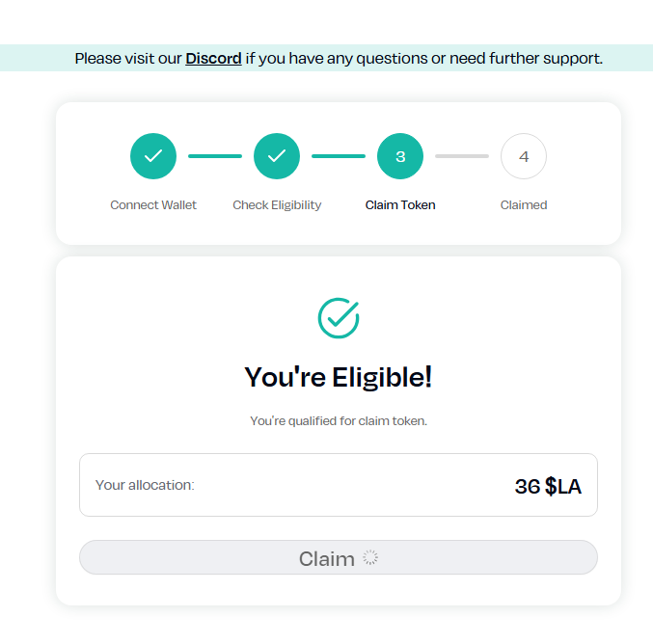The height and width of the screenshot is (644, 653).
Task: Click the Connect Wallet step label
Action: click(153, 205)
